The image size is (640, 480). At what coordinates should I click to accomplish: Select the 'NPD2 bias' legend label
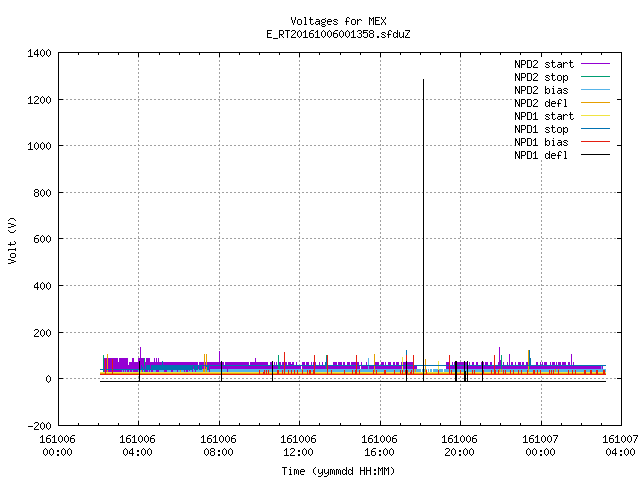[x=541, y=90]
